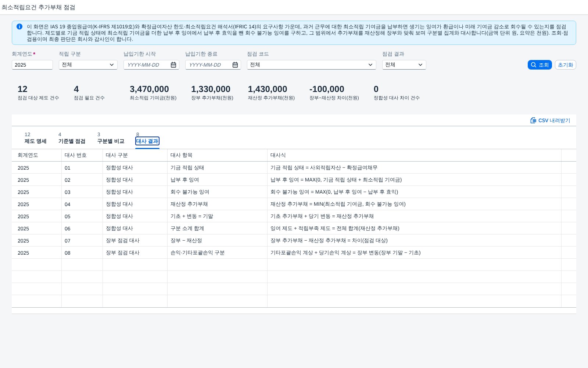Click the 대사 번호 01 cell

(82, 168)
